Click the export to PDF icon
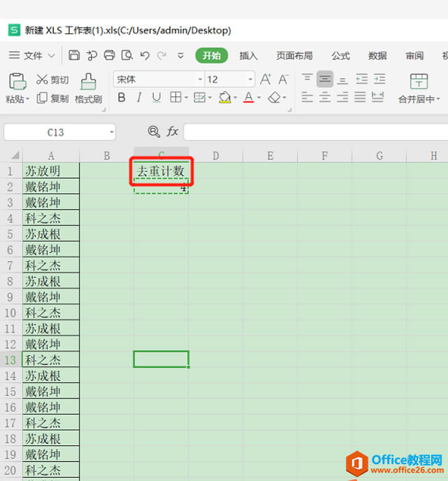Screen dimensions: 448x481 91,56
